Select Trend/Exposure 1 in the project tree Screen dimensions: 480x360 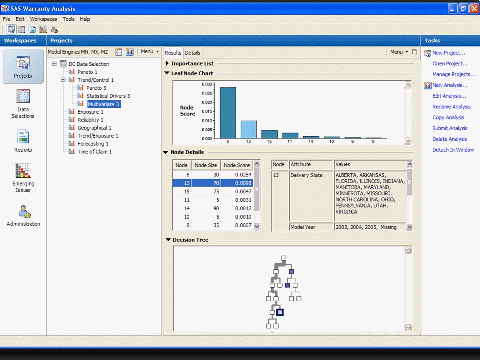click(98, 136)
